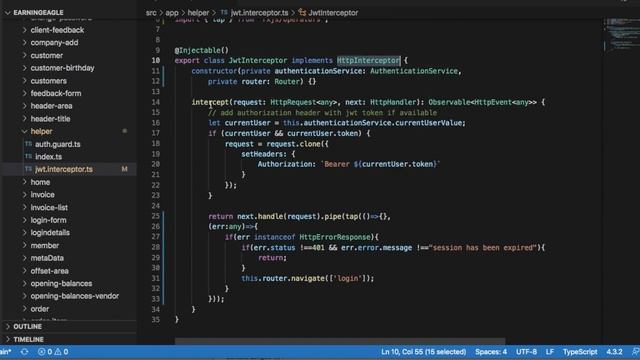Click the HttpErrorResponse identifier
The width and height of the screenshot is (640, 360).
pos(335,237)
